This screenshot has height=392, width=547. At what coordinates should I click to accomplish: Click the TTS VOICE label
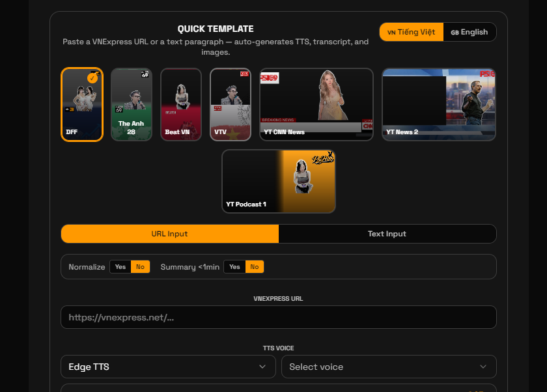click(x=279, y=348)
